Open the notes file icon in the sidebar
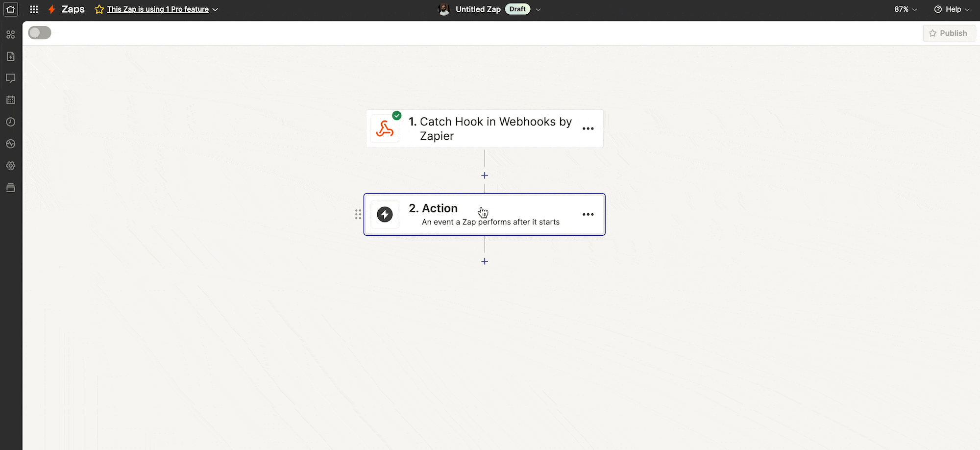Viewport: 980px width, 450px height. pyautogui.click(x=10, y=56)
